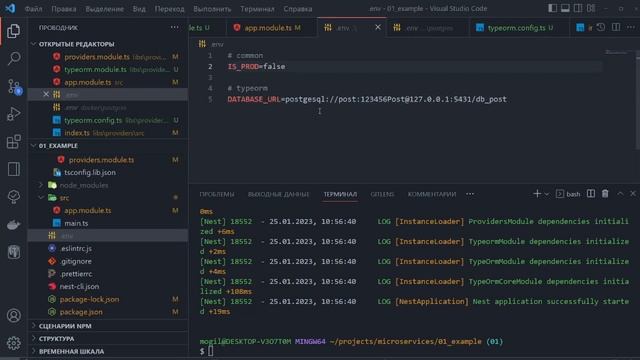Expand the Сценарии NPM section

(x=108, y=326)
